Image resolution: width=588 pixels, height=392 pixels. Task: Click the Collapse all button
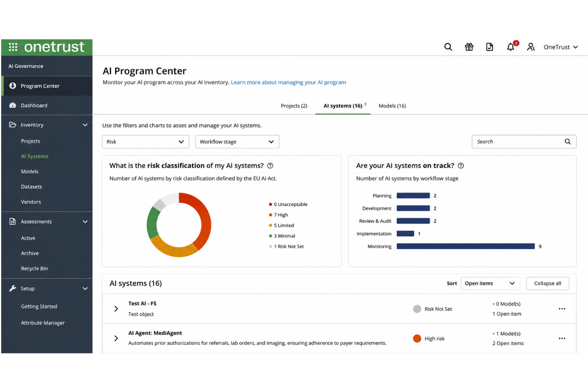click(x=547, y=283)
